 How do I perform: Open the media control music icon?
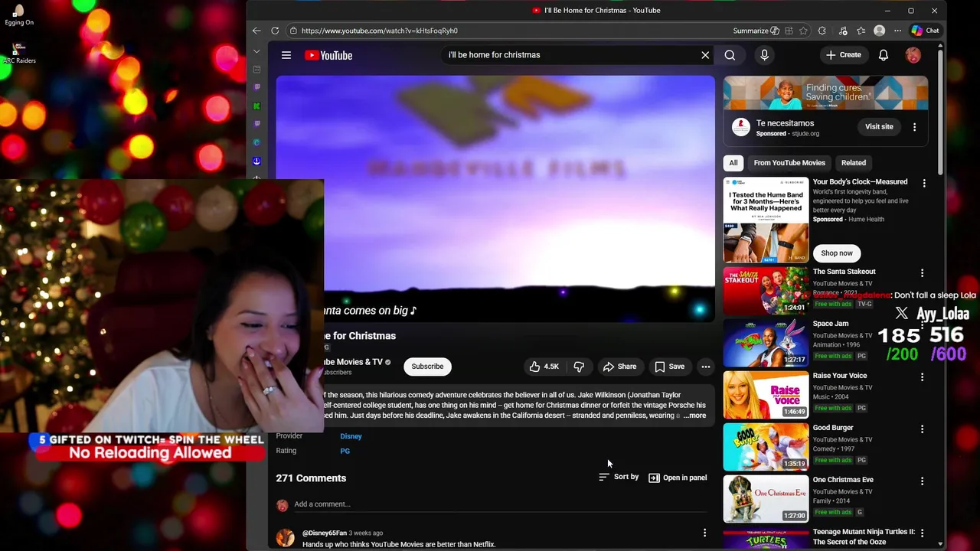tap(843, 31)
